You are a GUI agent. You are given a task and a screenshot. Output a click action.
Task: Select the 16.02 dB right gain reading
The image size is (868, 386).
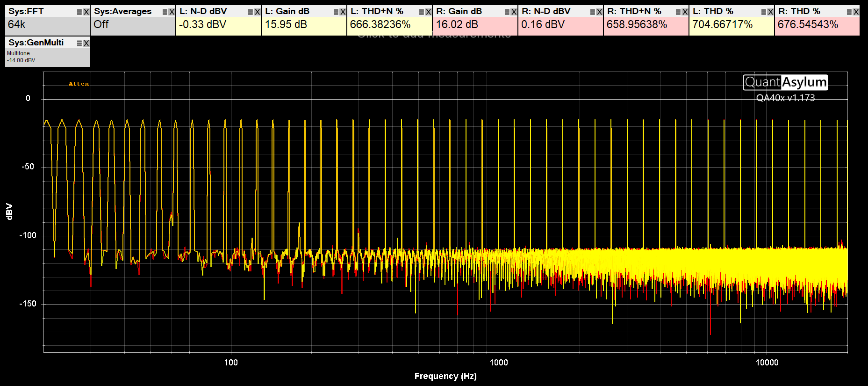click(457, 24)
